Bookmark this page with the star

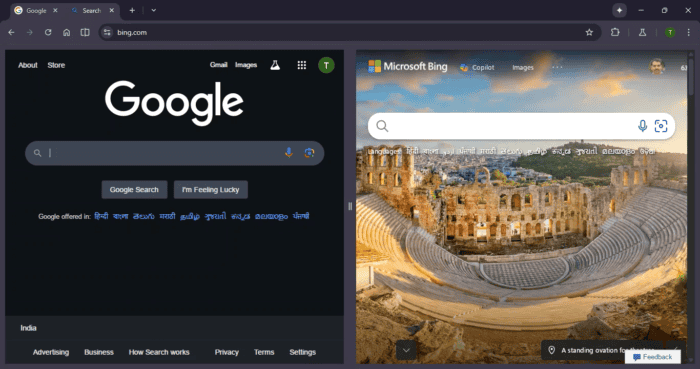click(x=589, y=32)
